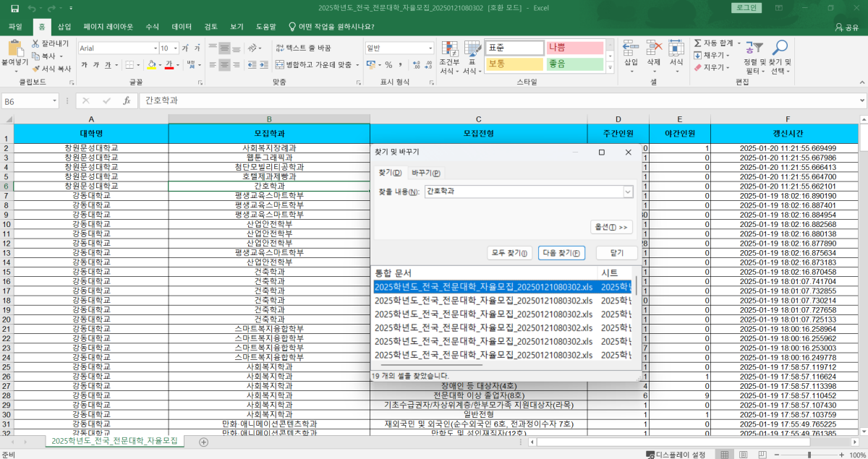The height and width of the screenshot is (459, 868).
Task: Align text to the left
Action: [x=213, y=65]
